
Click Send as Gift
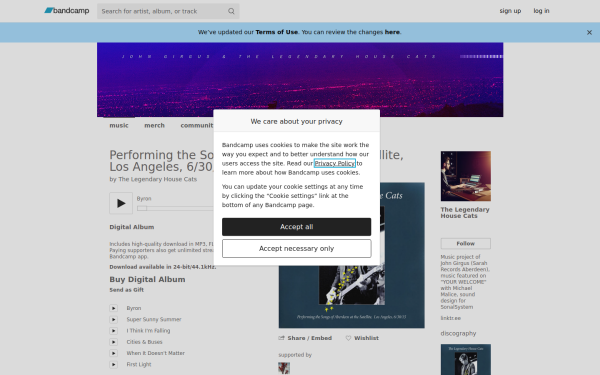[127, 290]
